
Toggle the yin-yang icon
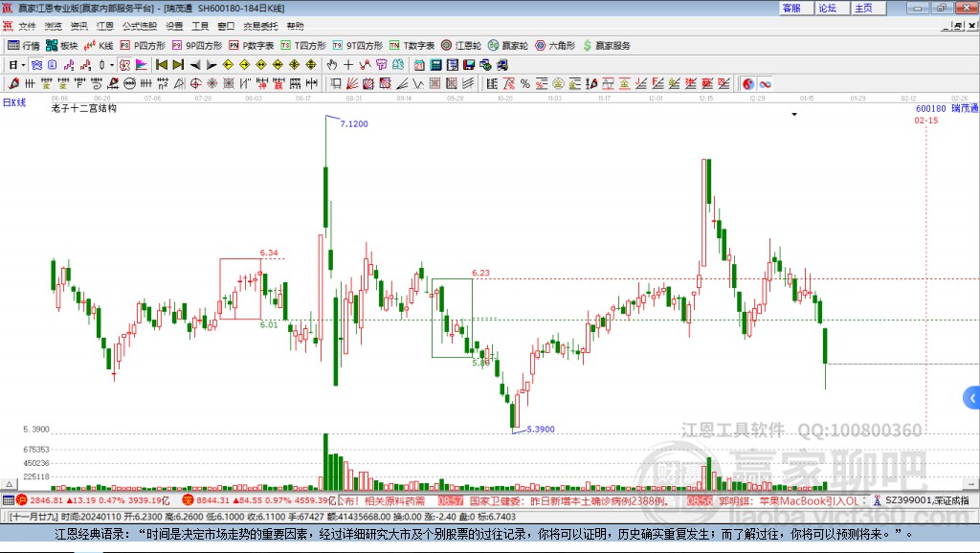click(748, 84)
